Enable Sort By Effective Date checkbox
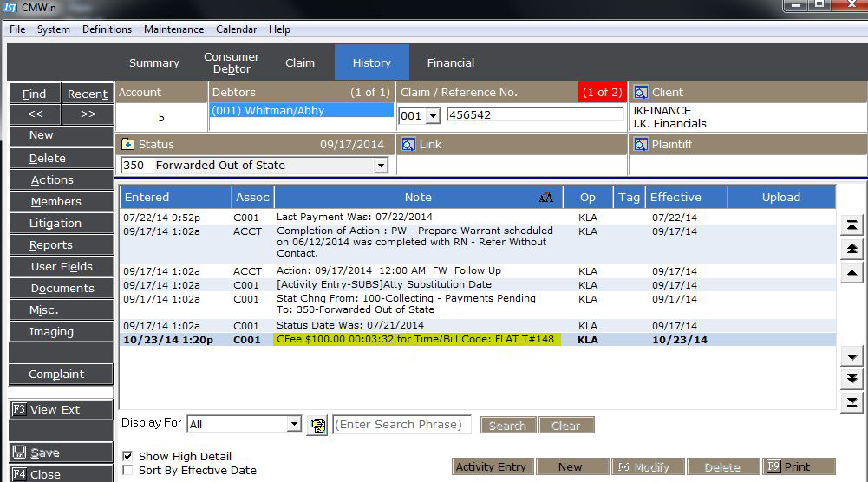This screenshot has height=482, width=868. (x=127, y=470)
